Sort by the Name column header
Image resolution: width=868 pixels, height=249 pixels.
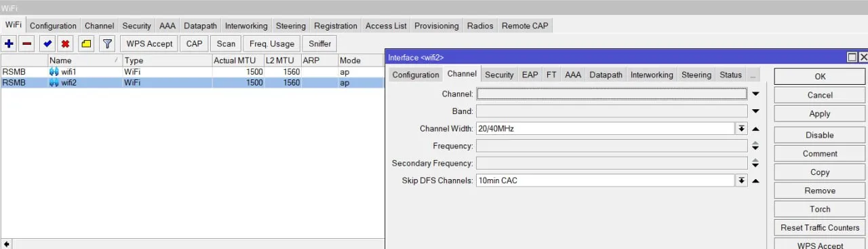coord(84,60)
